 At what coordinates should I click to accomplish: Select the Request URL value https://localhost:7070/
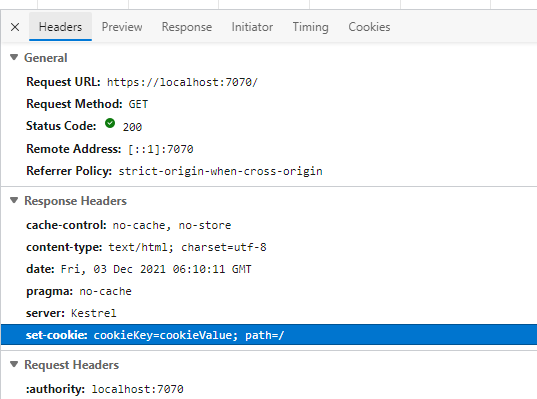pyautogui.click(x=182, y=82)
